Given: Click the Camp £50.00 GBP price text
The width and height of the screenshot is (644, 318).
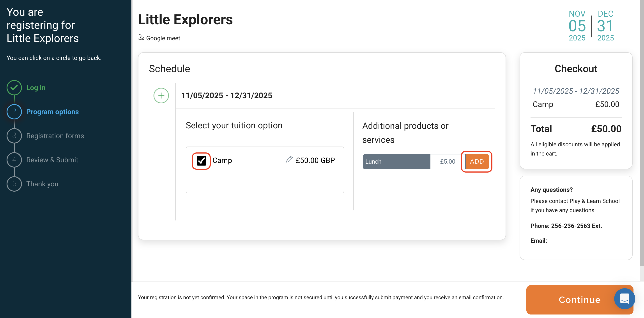Looking at the screenshot, I should coord(315,160).
